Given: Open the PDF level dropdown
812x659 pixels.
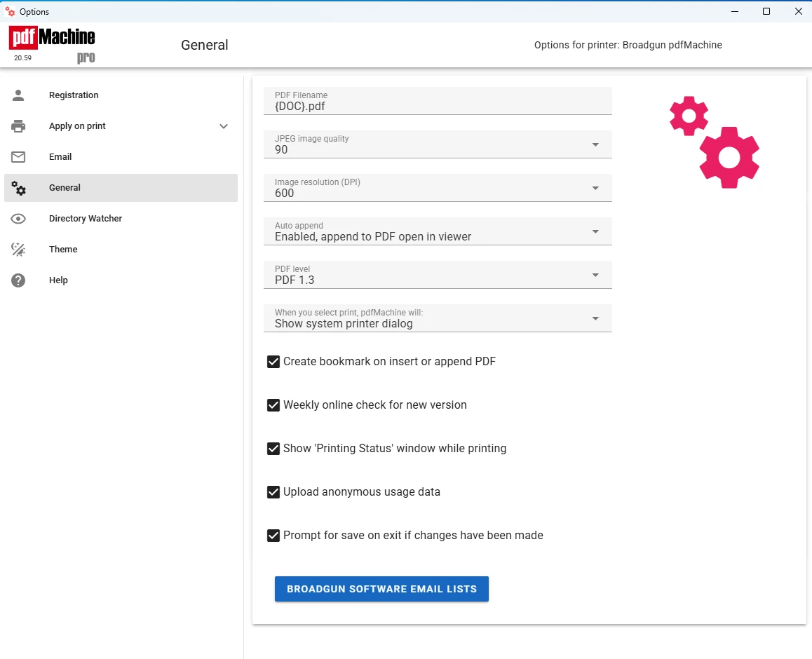Looking at the screenshot, I should click(x=438, y=275).
